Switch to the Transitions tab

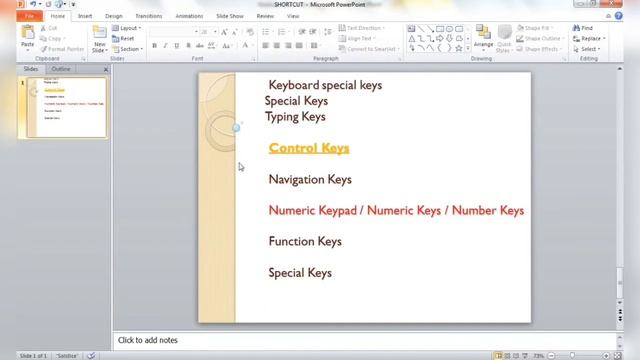click(x=149, y=16)
